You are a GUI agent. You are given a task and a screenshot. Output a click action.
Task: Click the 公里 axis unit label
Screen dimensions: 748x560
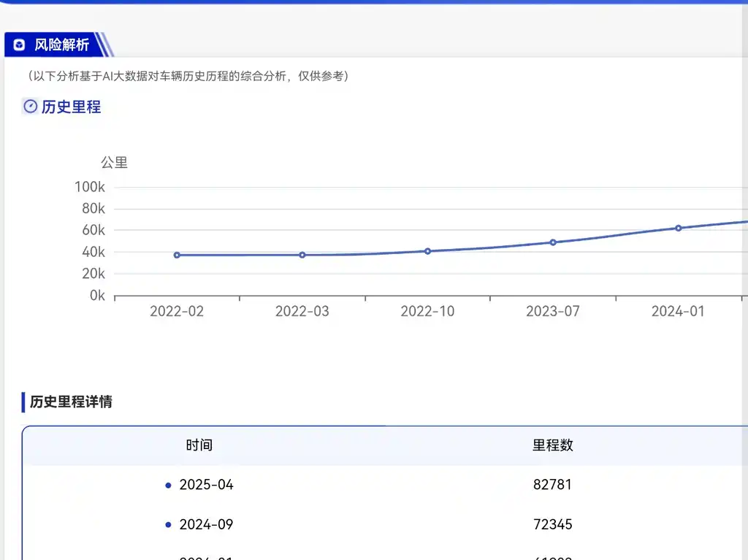coord(114,162)
